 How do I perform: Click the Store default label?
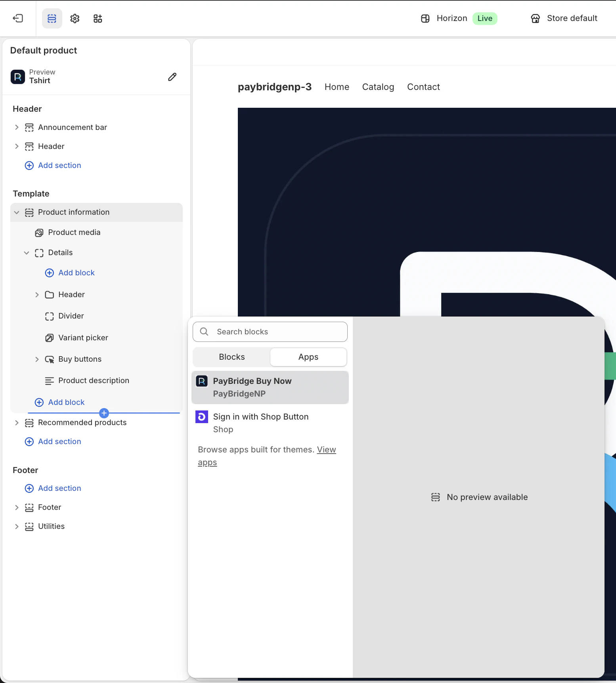572,18
